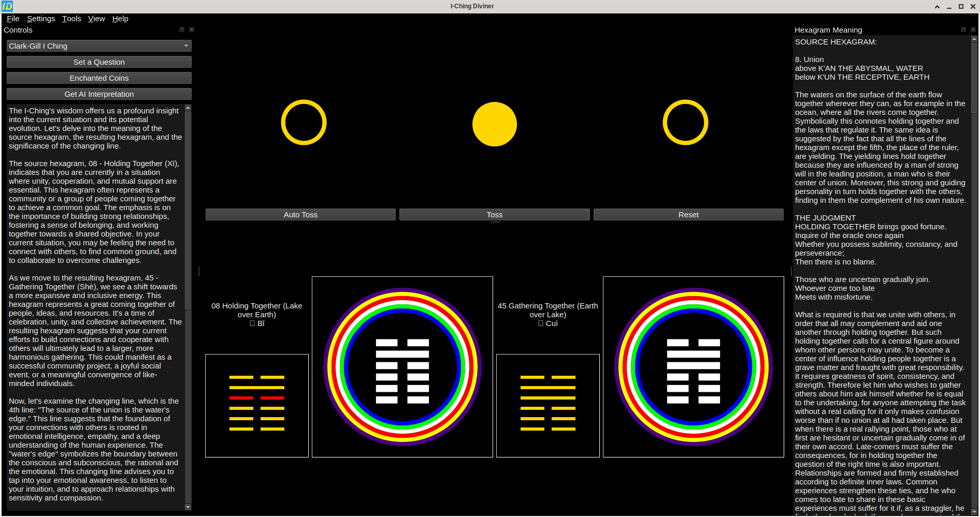Select the Gathering Together yellow line diagram
The height and width of the screenshot is (517, 980).
[547, 406]
